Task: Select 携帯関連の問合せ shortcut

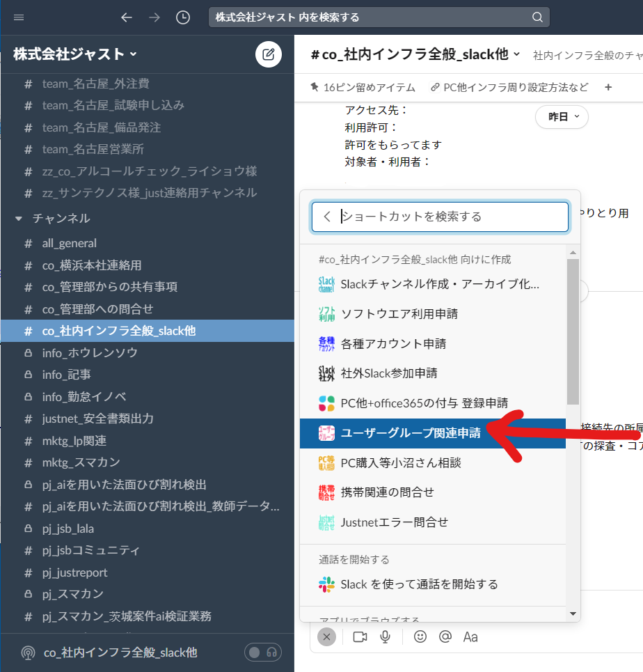Action: 433,492
